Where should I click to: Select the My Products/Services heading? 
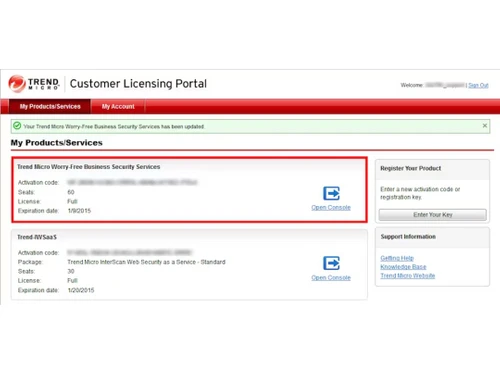point(57,143)
